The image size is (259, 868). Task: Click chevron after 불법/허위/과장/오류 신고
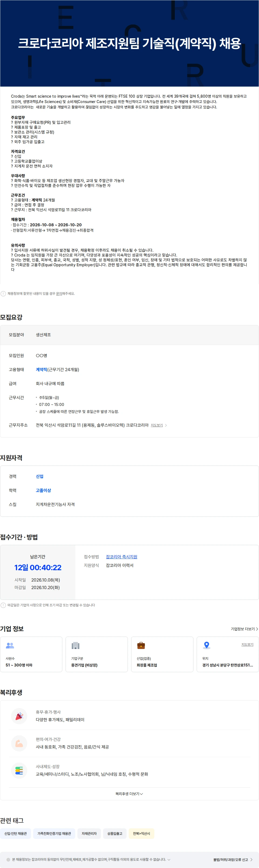pyautogui.click(x=251, y=860)
